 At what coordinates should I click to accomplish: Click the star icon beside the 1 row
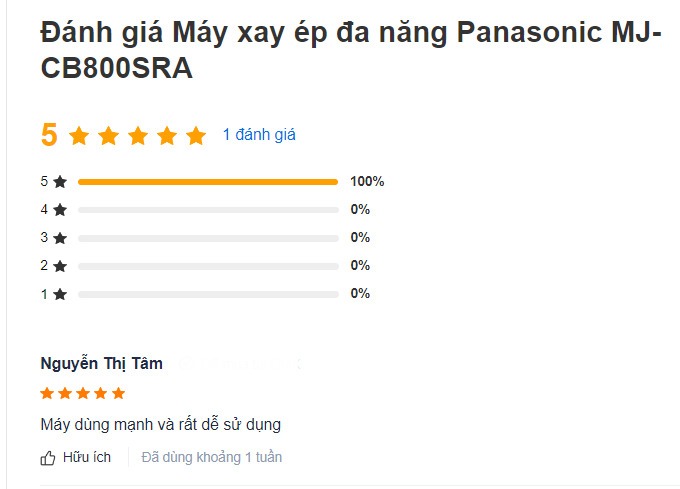pos(60,294)
